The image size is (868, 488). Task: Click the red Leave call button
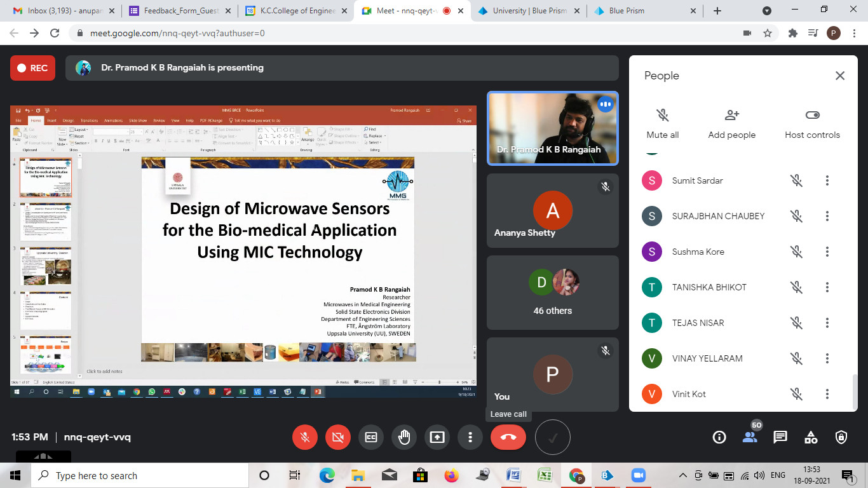coord(508,437)
